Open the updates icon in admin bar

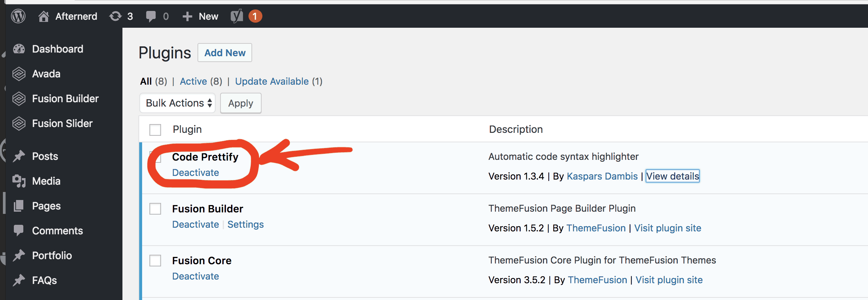[x=116, y=16]
